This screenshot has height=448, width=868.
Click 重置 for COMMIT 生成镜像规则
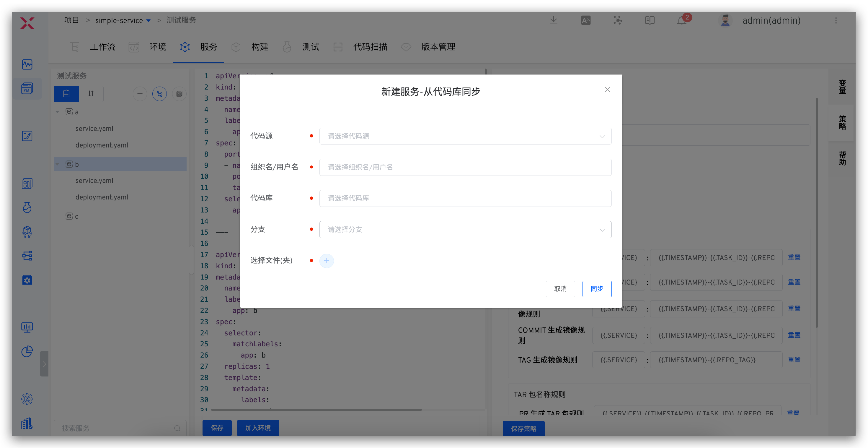pos(794,335)
